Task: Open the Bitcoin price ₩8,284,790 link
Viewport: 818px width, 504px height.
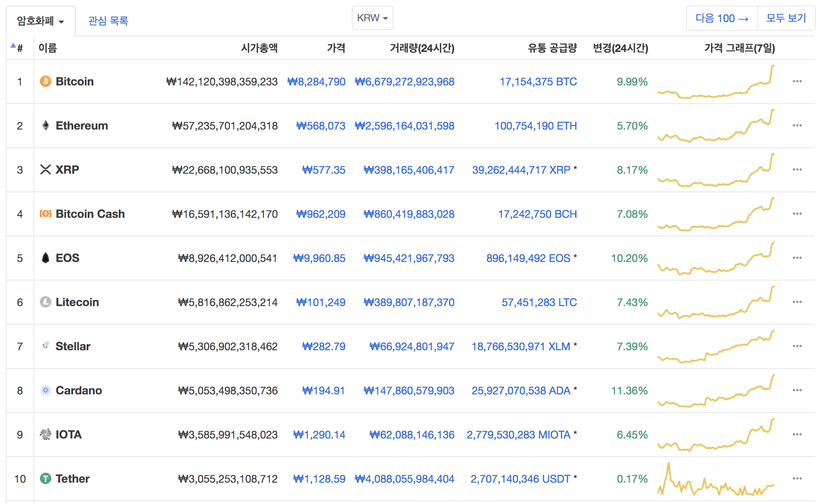Action: coord(316,82)
